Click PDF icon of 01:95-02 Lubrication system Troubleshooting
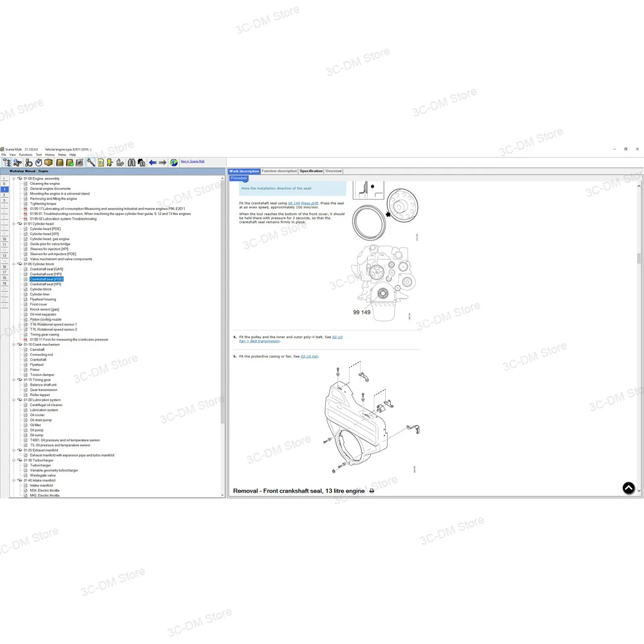 (26, 219)
